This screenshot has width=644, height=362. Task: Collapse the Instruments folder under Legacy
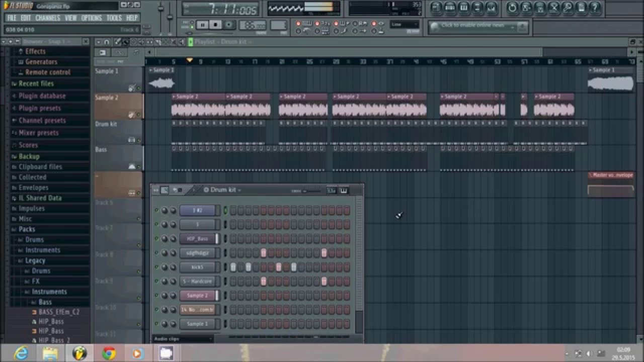49,292
